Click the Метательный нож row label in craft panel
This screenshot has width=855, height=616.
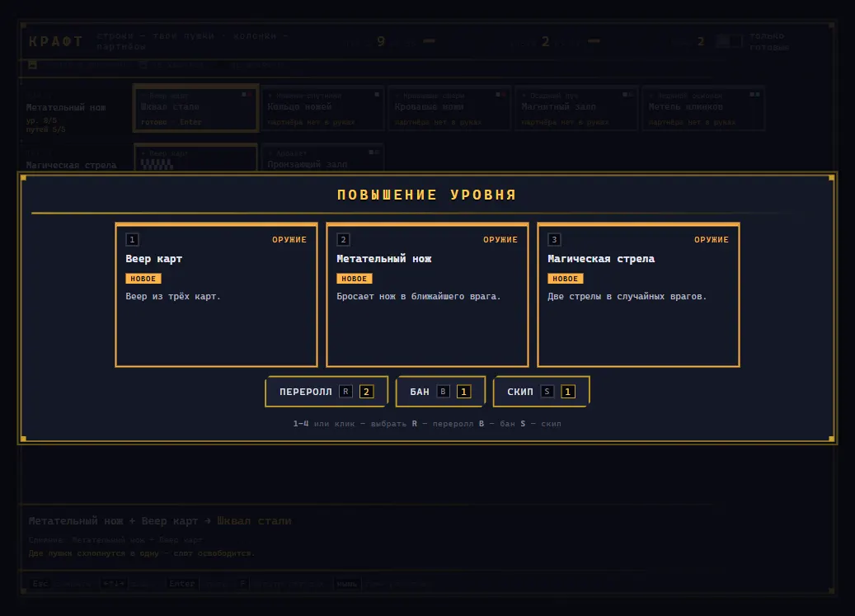[66, 108]
